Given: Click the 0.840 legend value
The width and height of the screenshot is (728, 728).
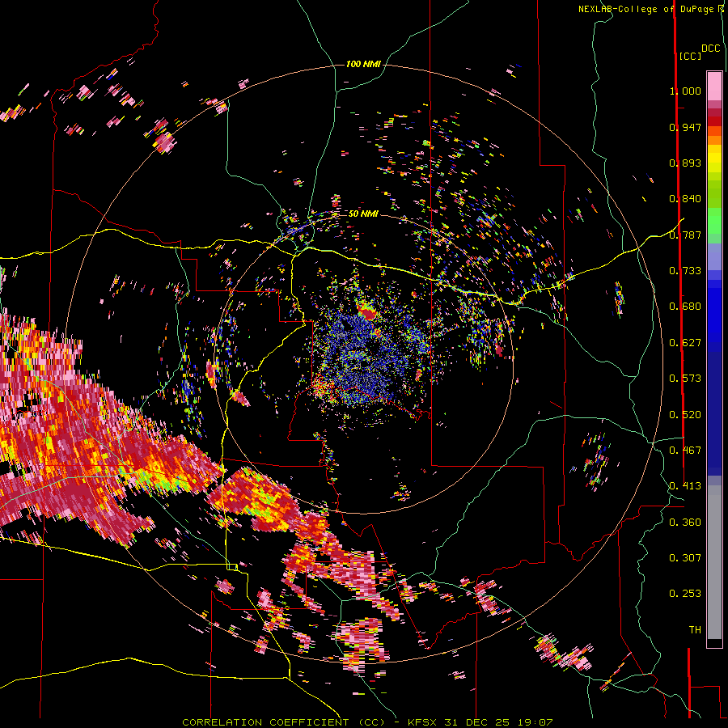Looking at the screenshot, I should [685, 199].
